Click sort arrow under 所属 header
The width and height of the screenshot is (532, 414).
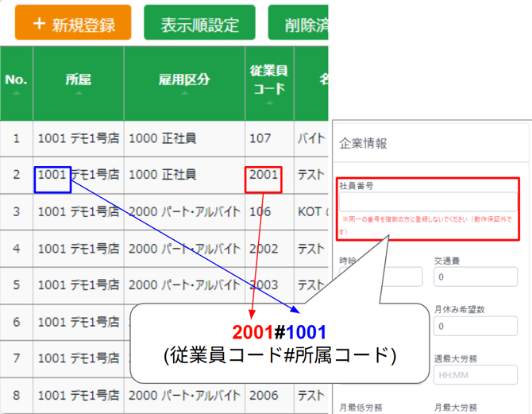[78, 92]
